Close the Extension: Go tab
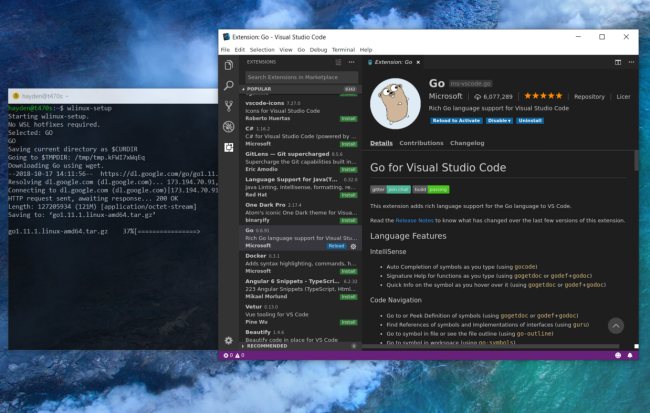This screenshot has width=650, height=413. (x=418, y=62)
